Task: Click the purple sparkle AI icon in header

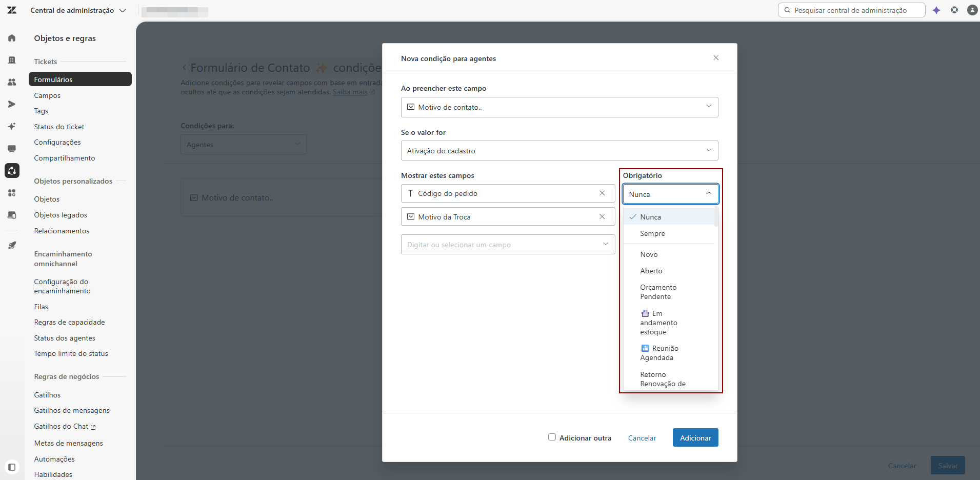Action: [x=936, y=10]
